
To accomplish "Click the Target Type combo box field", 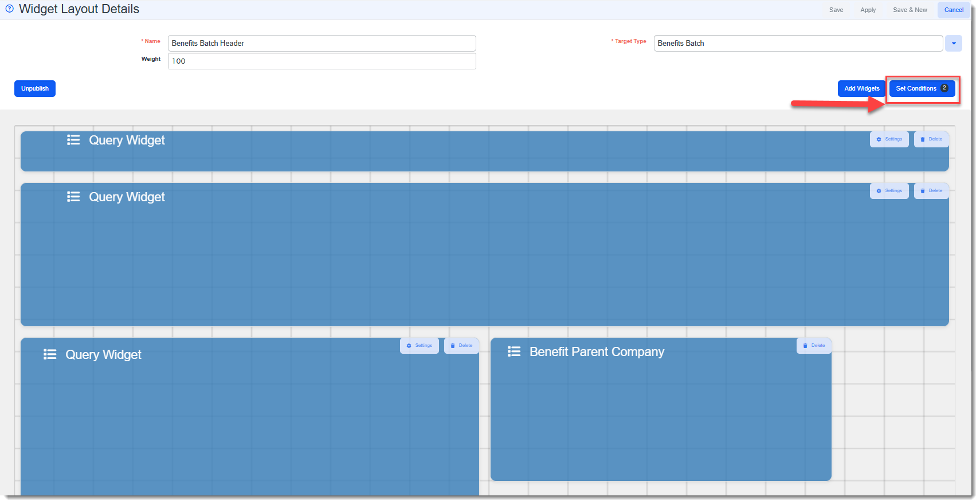I will (798, 44).
